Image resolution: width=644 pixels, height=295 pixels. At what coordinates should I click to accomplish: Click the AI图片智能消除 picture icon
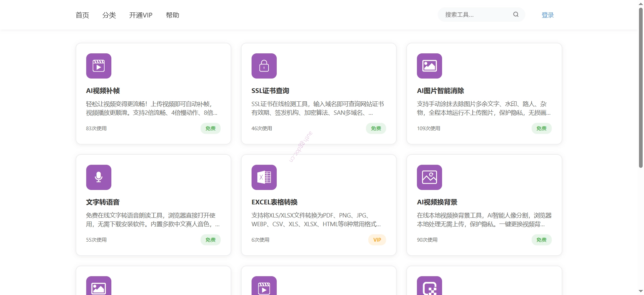[429, 66]
